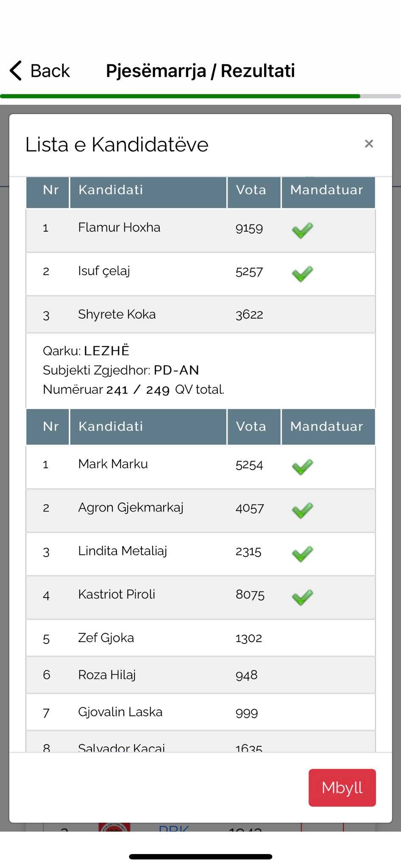The image size is (401, 868).
Task: Click Mark Marku's green mandate checkmark
Action: point(302,467)
